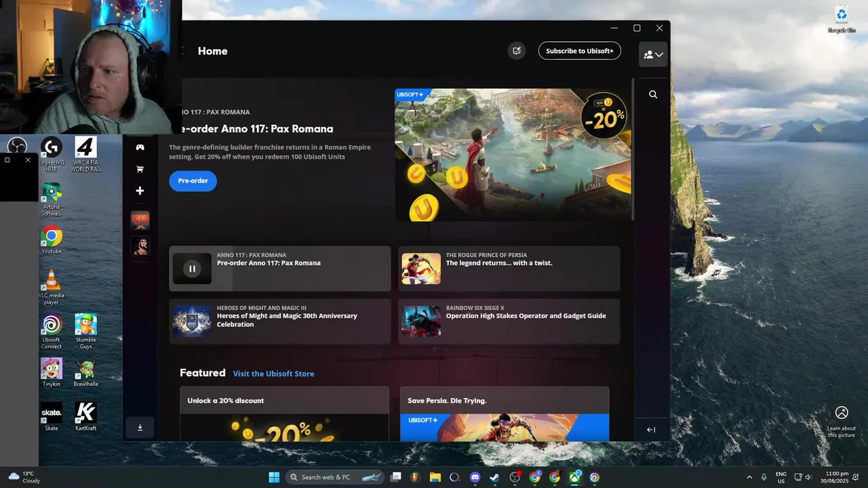Open the Games controller icon in Ubisoft sidebar
This screenshot has width=868, height=488.
coord(140,147)
